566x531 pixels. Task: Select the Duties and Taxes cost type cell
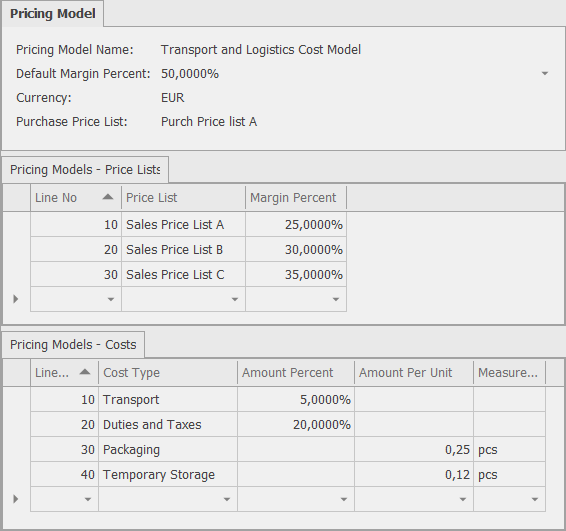(x=168, y=425)
